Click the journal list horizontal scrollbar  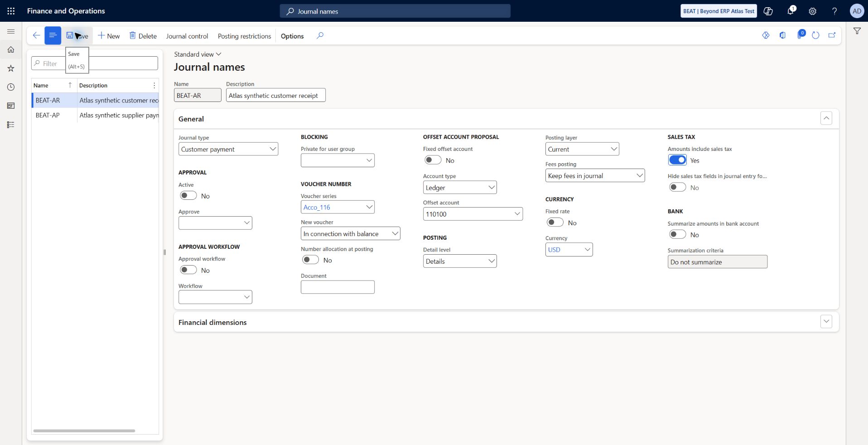84,430
